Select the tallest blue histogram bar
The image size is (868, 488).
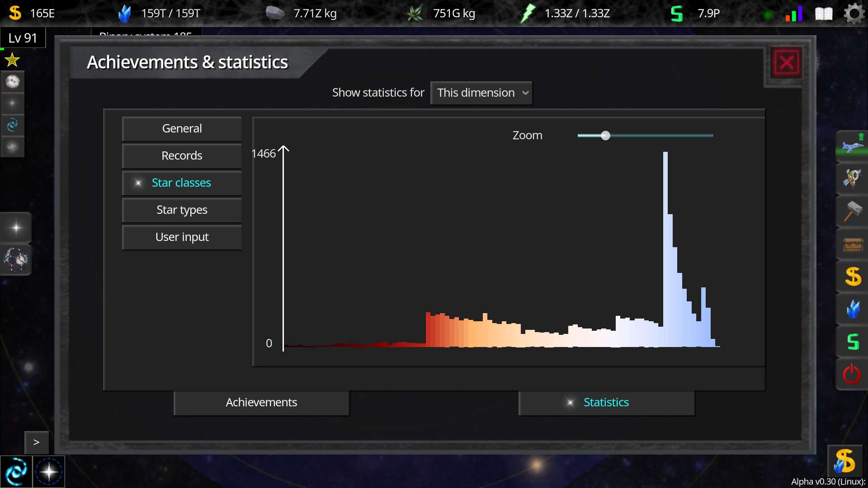[665, 249]
